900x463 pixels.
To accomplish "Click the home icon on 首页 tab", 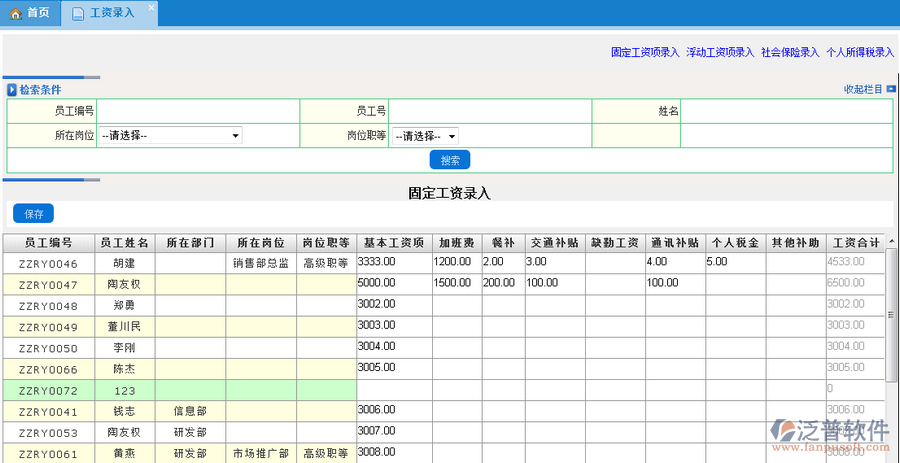I will click(15, 13).
